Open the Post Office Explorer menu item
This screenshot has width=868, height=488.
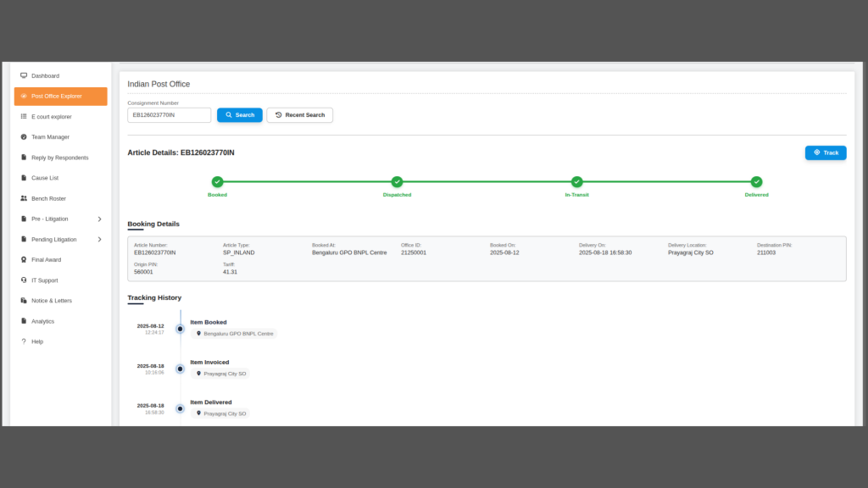point(60,97)
